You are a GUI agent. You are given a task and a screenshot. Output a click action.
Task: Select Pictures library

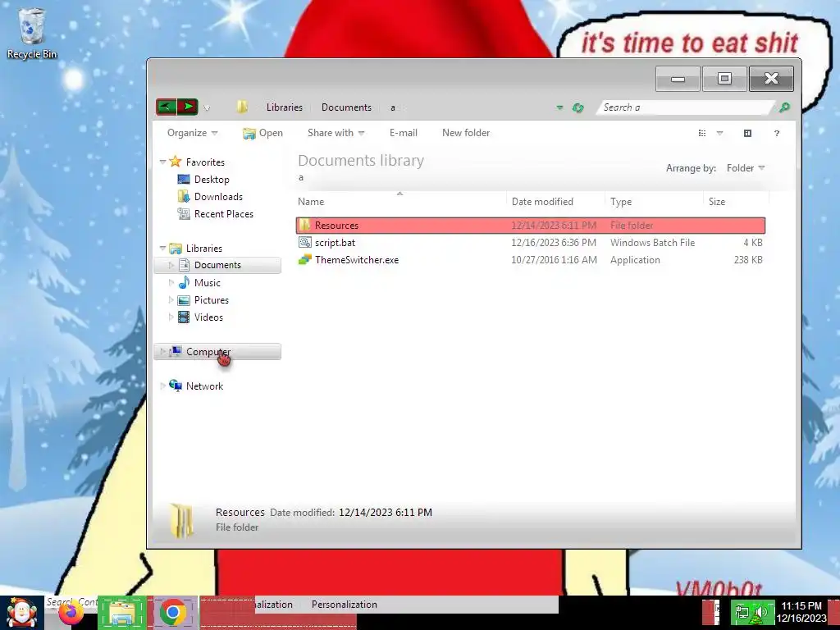click(211, 300)
